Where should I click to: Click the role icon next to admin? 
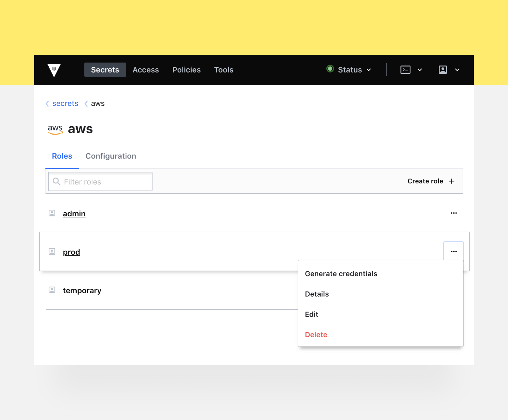(52, 213)
